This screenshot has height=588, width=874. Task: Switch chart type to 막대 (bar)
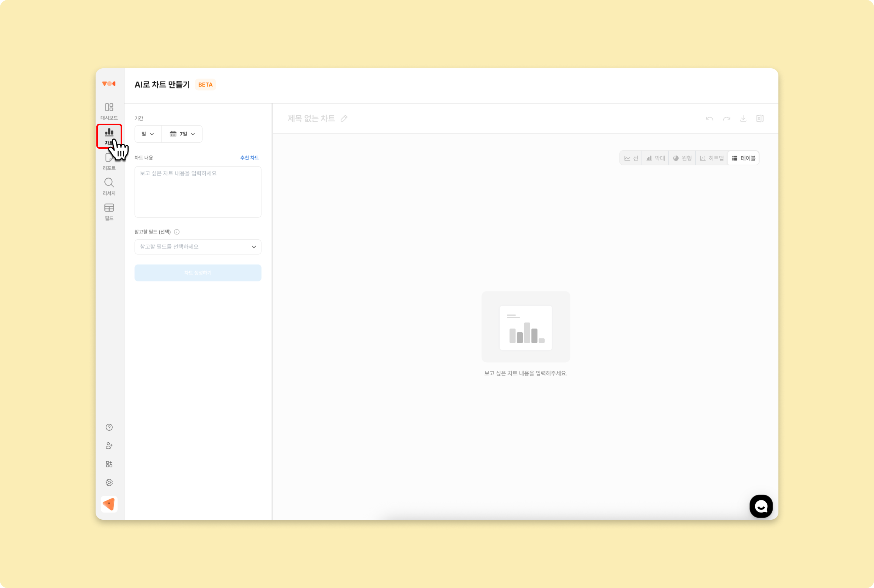(x=655, y=158)
